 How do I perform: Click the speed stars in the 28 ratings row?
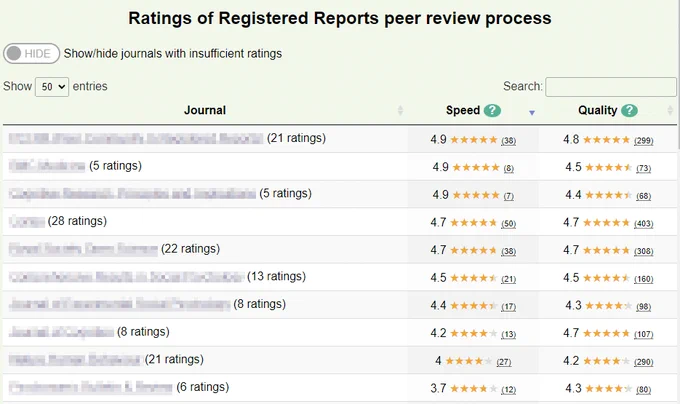coord(474,223)
